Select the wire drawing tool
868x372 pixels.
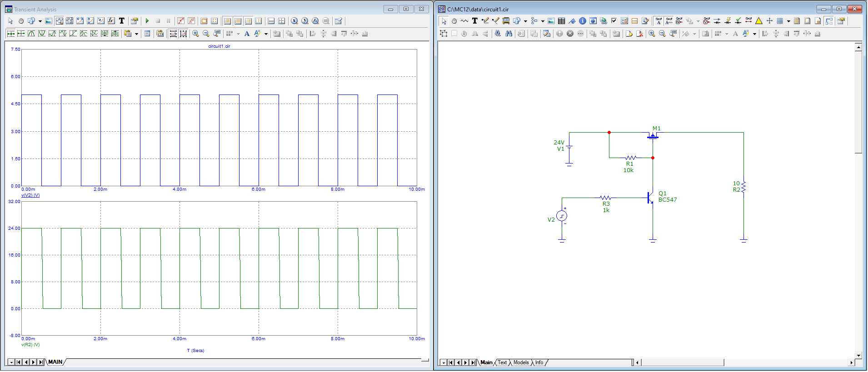[x=485, y=21]
